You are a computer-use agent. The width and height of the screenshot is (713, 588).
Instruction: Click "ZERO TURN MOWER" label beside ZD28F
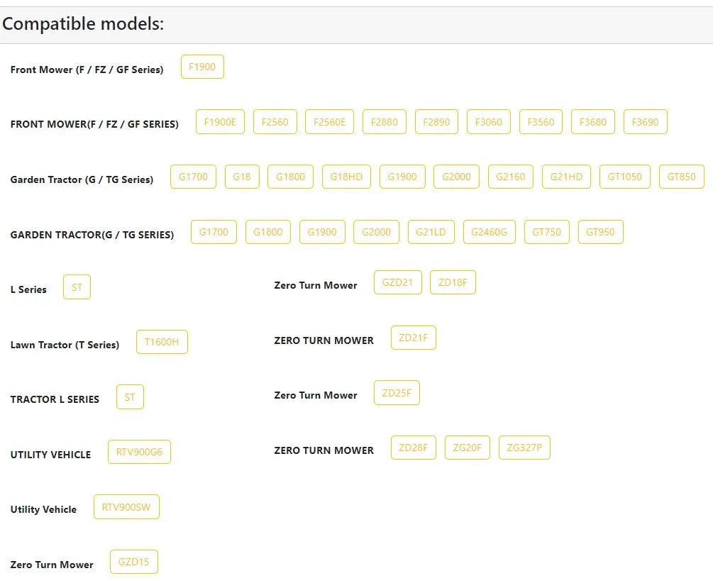point(324,450)
